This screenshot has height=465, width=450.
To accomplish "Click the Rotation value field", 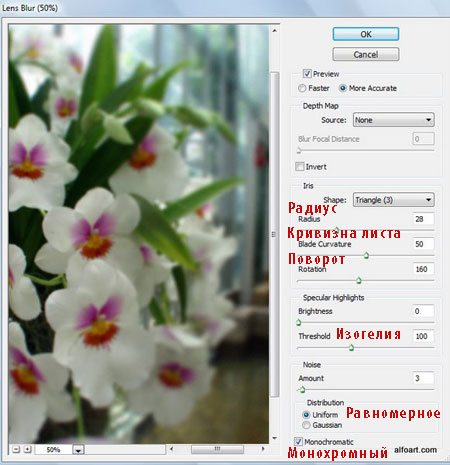I will coord(423,269).
